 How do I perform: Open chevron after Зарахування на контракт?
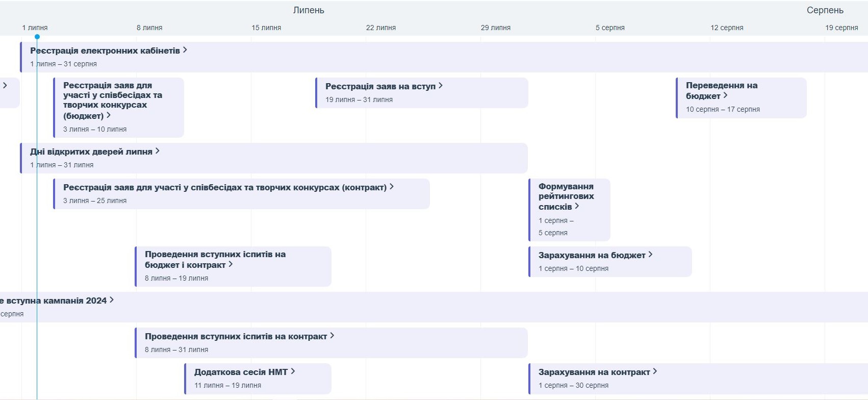click(655, 371)
